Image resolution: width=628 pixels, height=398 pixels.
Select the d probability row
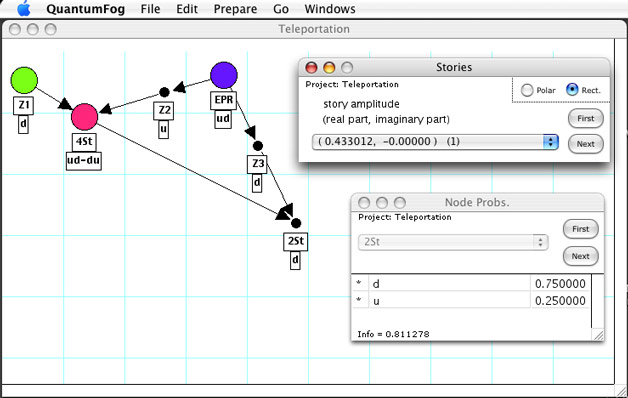coord(471,283)
